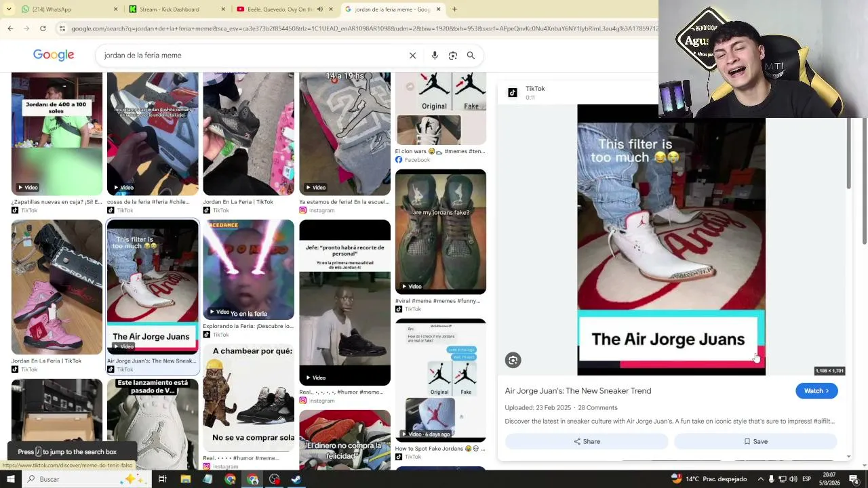Open the Windows Start menu

10,479
